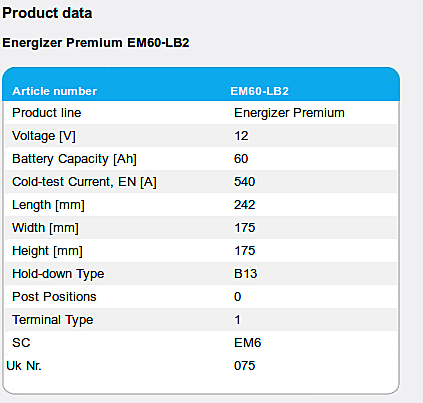Click the cold-test current value 540
This screenshot has width=423, height=403.
(245, 182)
